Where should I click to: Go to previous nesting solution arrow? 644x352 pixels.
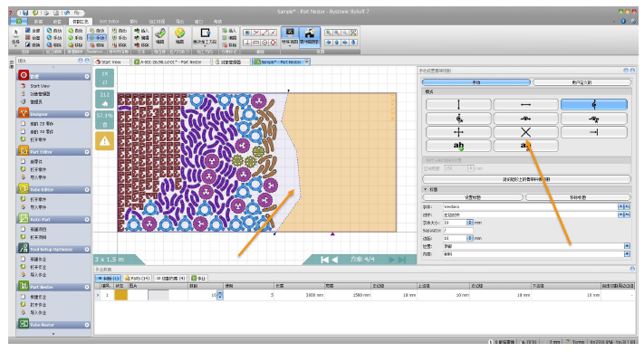335,260
